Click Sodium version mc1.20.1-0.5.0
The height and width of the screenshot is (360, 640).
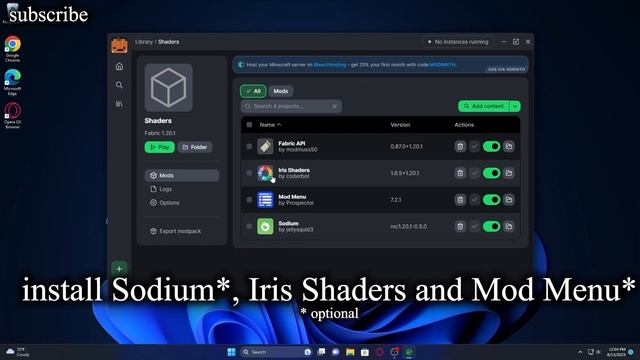[409, 226]
